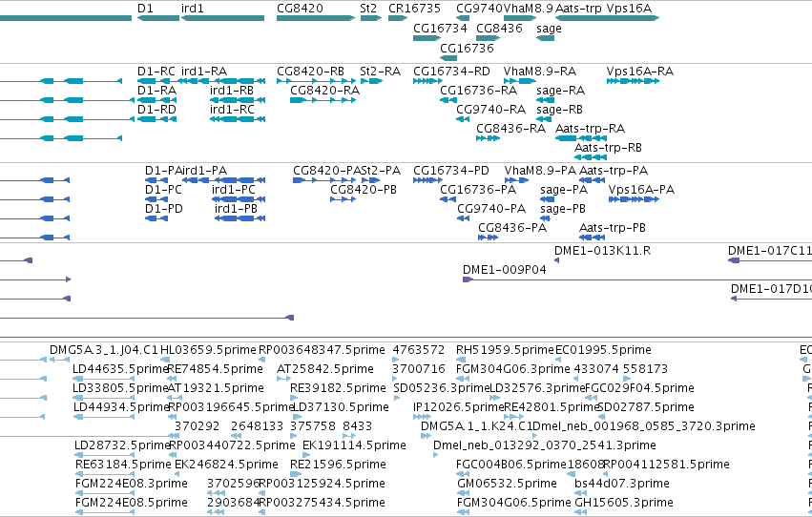Click the CG9740-RA transcript label

click(x=491, y=110)
